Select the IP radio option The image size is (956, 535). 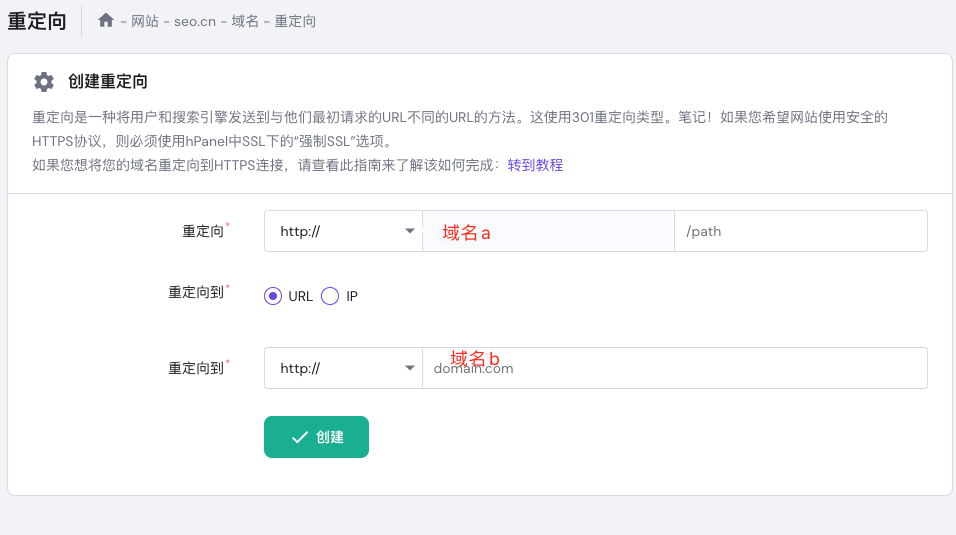click(x=330, y=296)
